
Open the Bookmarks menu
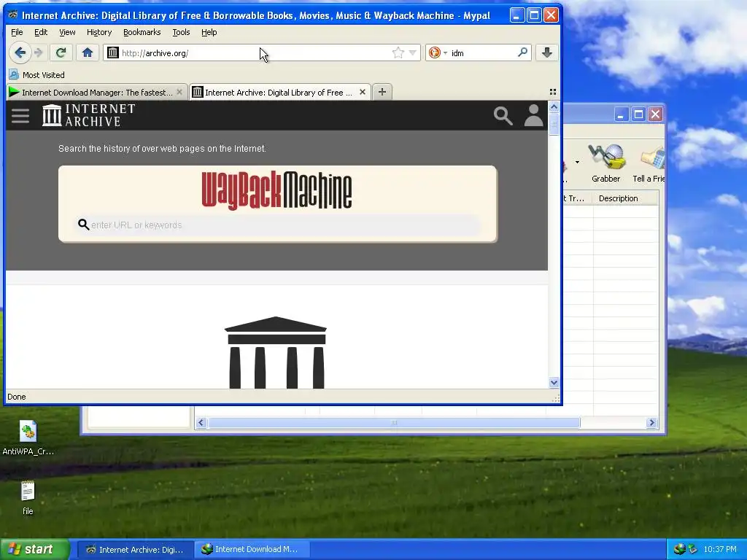[142, 32]
